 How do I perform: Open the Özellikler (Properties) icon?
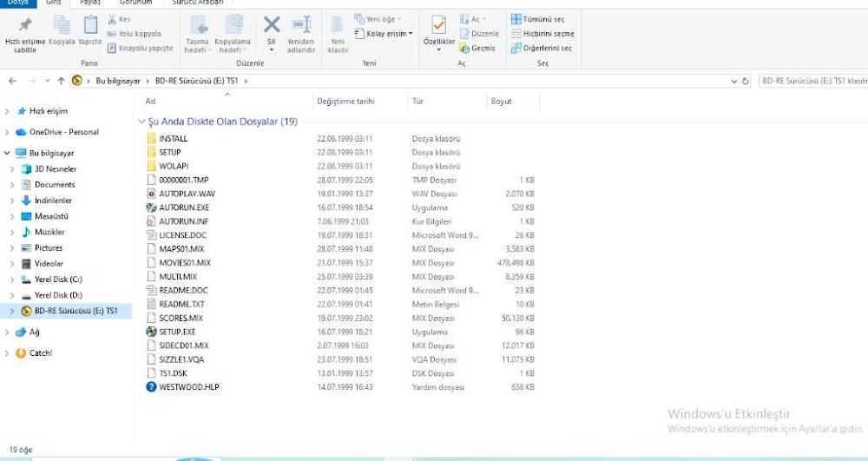coord(438,25)
